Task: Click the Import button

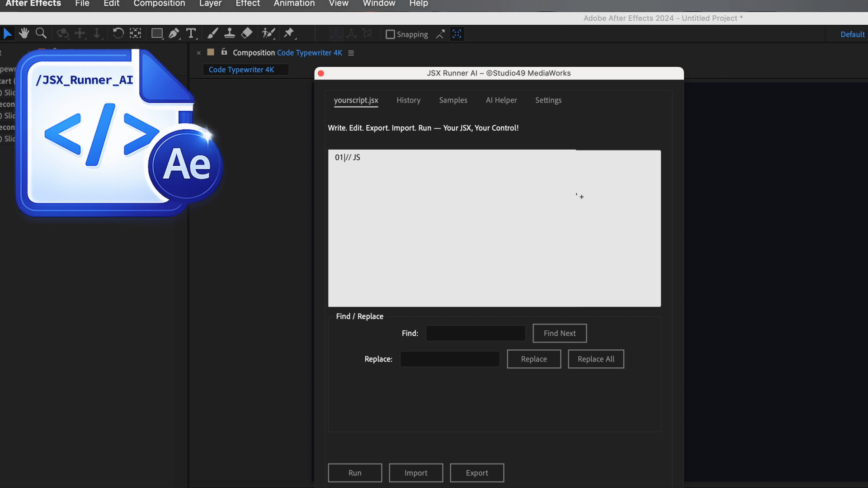Action: tap(416, 473)
